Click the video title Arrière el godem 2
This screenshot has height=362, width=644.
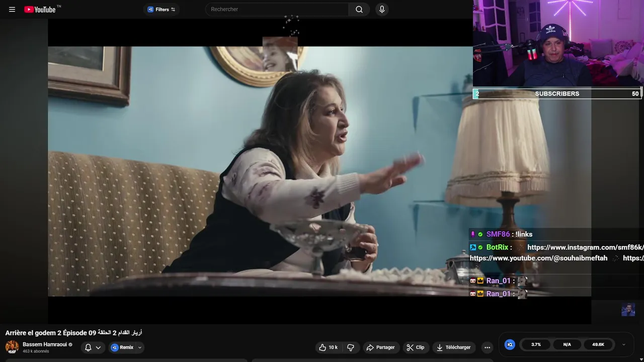click(73, 333)
